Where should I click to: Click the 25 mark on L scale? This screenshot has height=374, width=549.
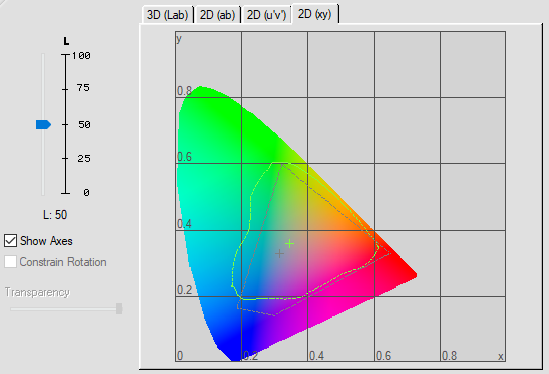click(84, 159)
